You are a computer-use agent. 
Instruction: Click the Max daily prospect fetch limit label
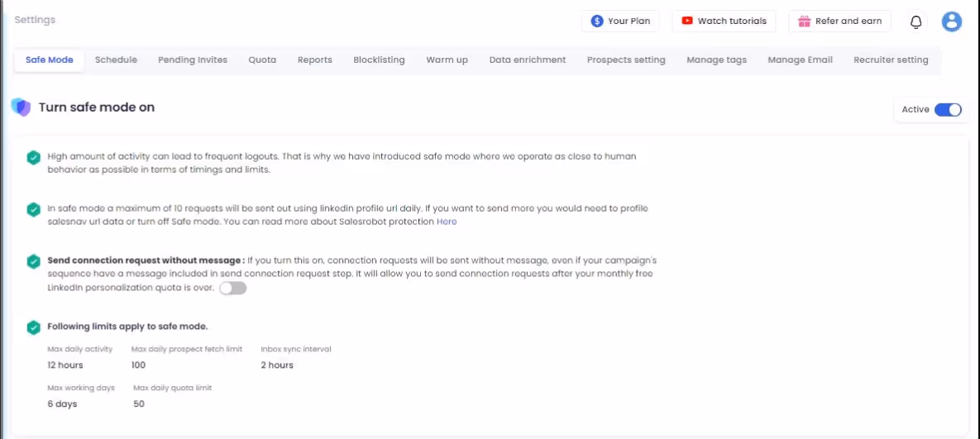(x=187, y=349)
